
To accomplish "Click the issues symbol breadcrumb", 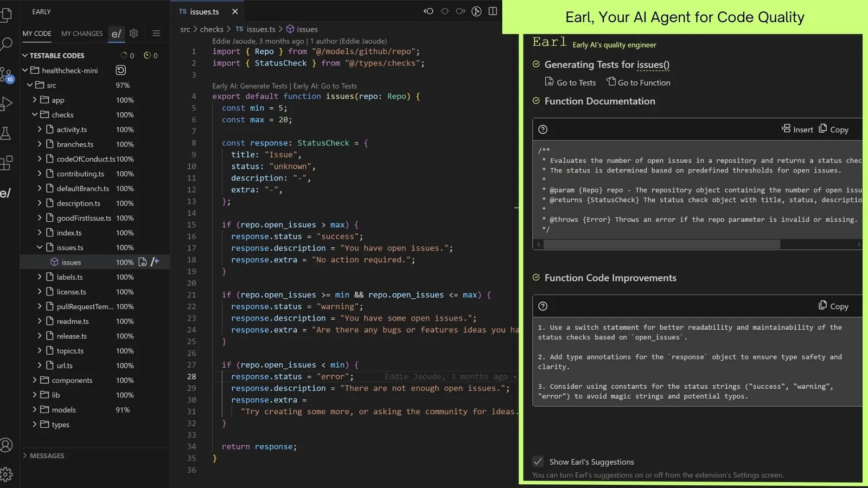I will pyautogui.click(x=302, y=29).
